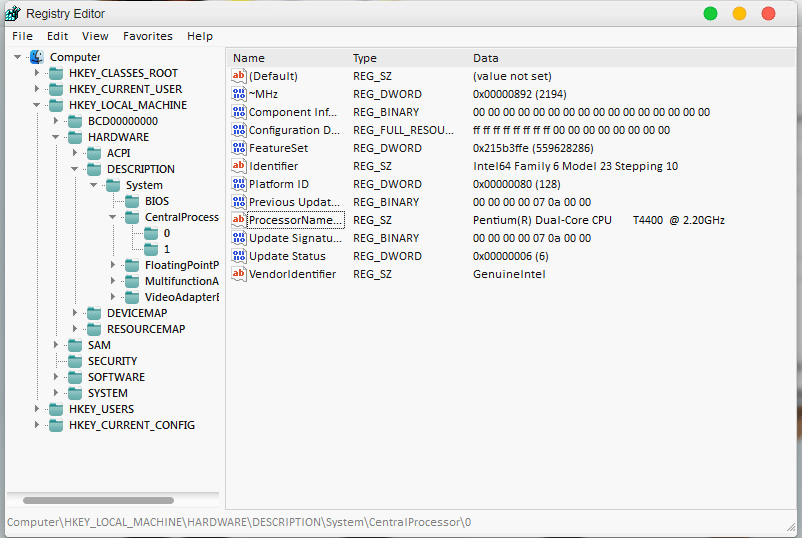802x538 pixels.
Task: Select the BIOS folder icon
Action: click(x=132, y=201)
